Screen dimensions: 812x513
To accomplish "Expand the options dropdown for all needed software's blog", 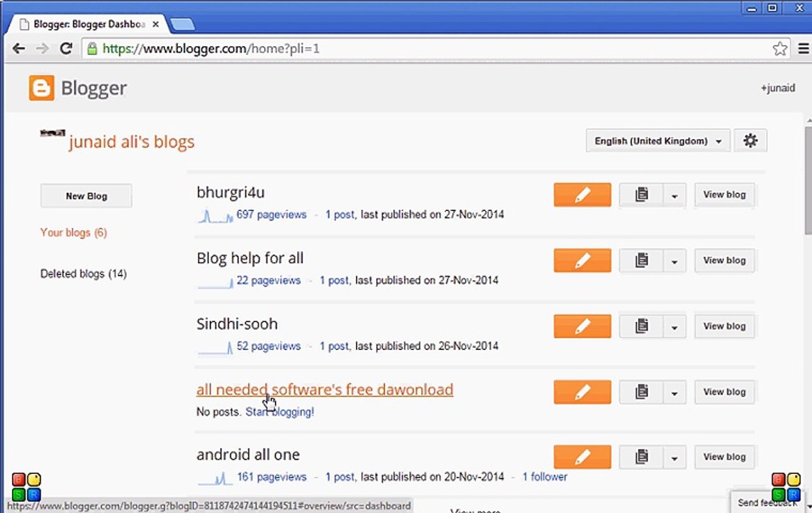I will [x=675, y=393].
